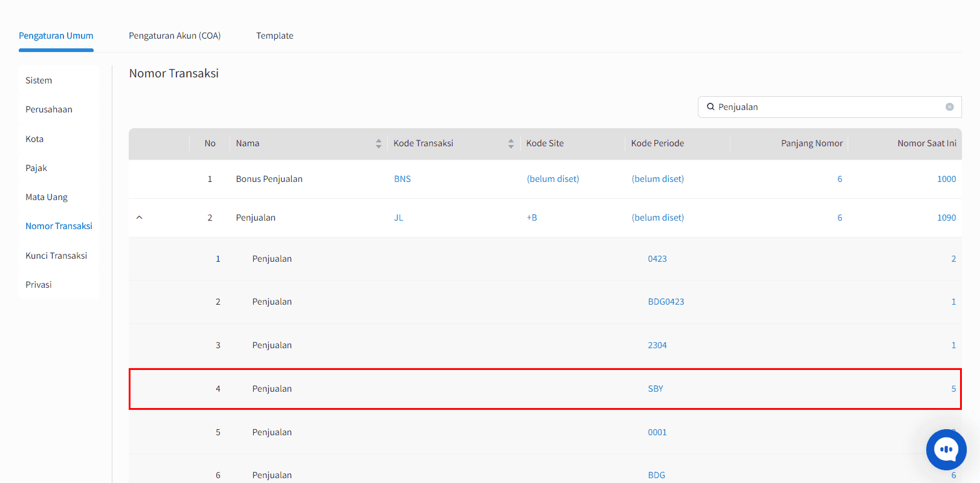
Task: Open Kunci Transaksi in sidebar
Action: coord(56,256)
